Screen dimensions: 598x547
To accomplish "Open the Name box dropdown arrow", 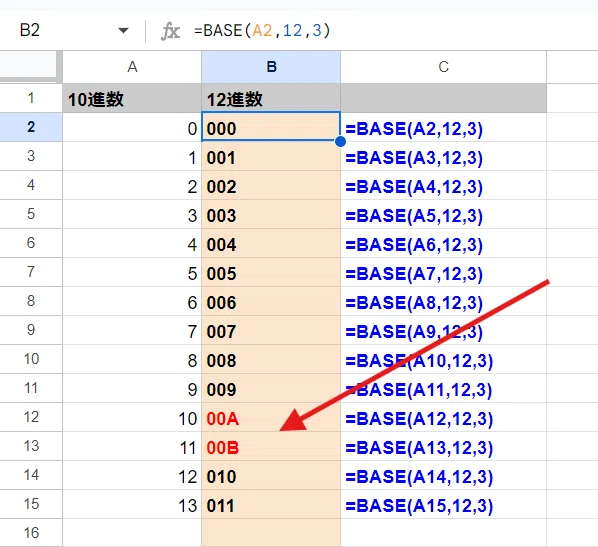I will [123, 31].
